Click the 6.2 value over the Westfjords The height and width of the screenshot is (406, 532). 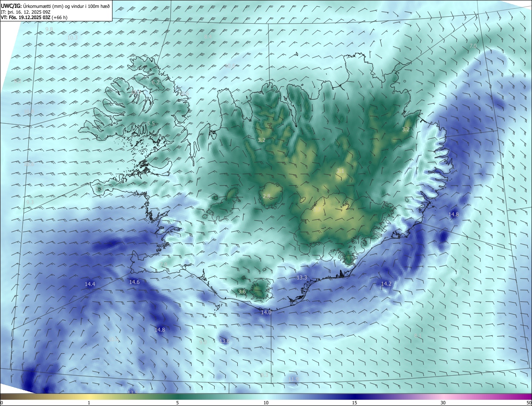[x=156, y=83]
